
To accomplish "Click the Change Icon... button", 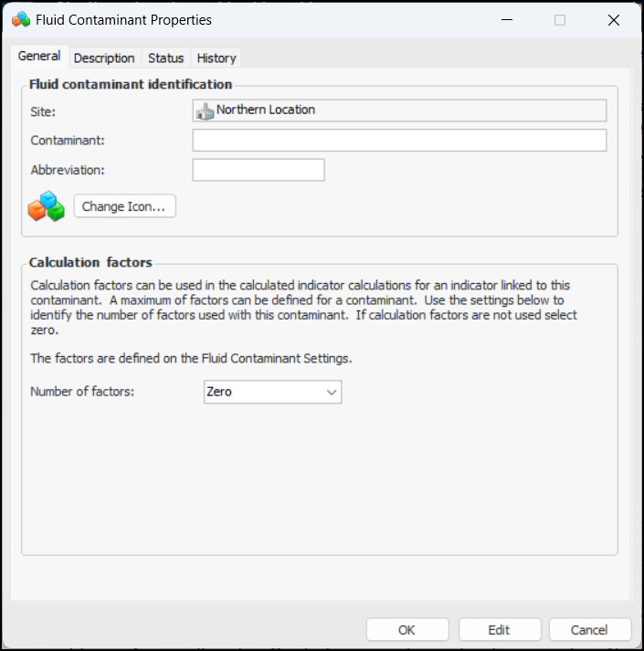I will click(x=124, y=206).
